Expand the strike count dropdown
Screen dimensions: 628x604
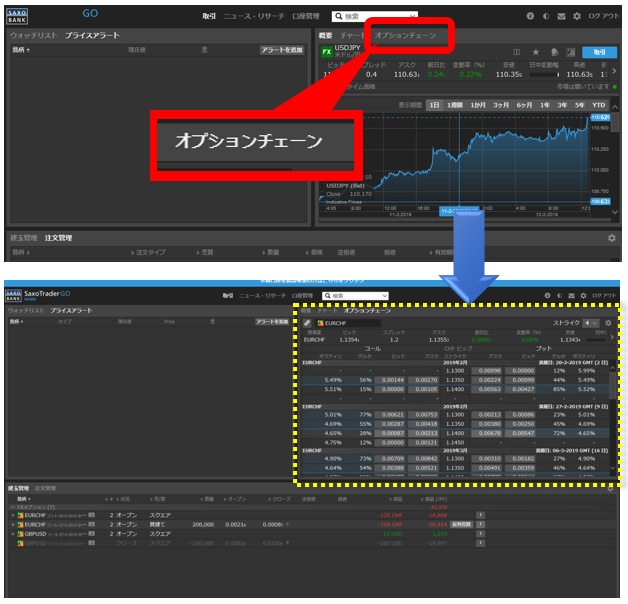(x=592, y=323)
